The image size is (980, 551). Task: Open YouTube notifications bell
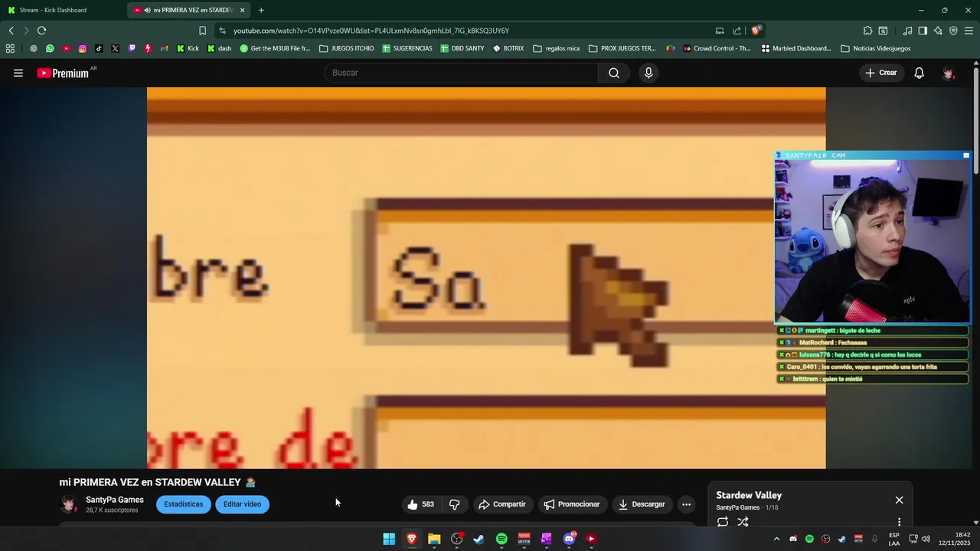(x=919, y=73)
